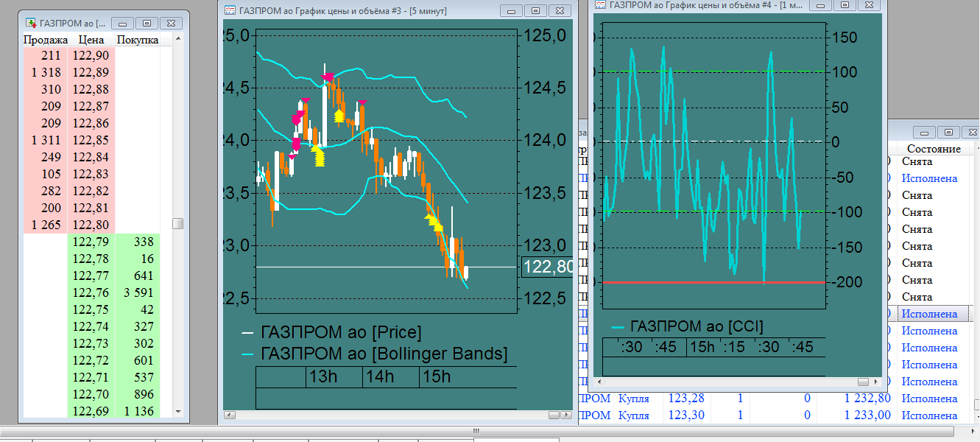Click the best bid price 122,79

[x=91, y=242]
